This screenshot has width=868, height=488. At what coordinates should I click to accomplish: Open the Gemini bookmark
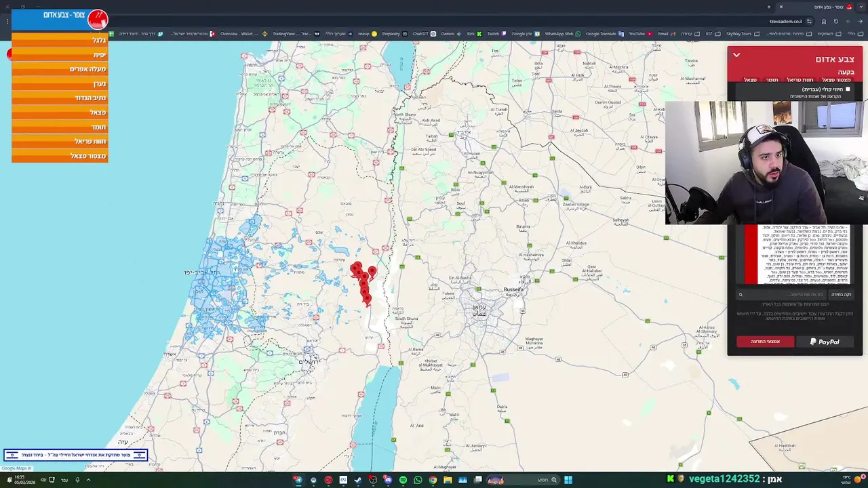point(451,34)
